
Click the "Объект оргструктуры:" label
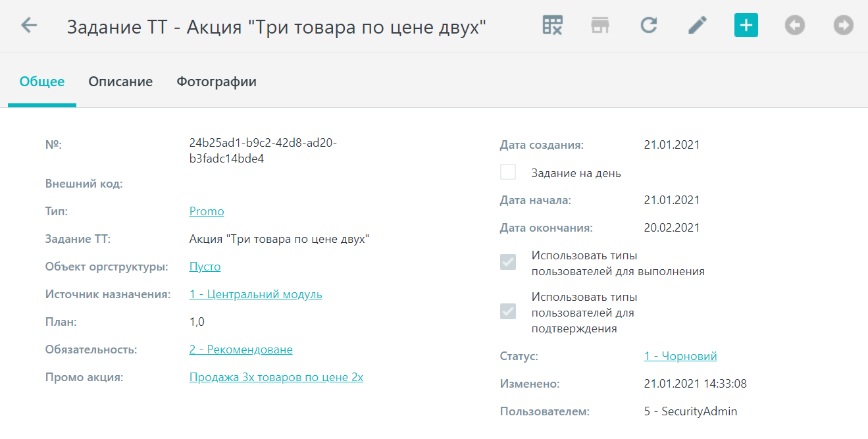point(107,267)
